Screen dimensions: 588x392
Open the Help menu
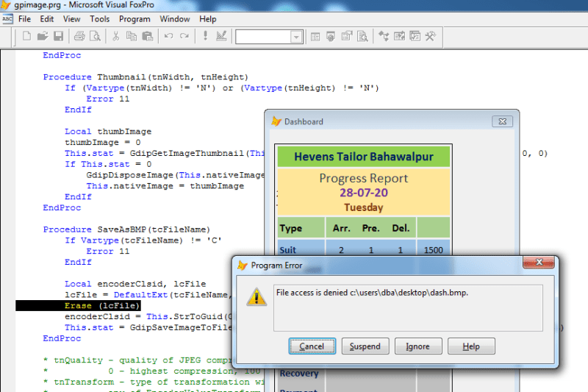(208, 19)
